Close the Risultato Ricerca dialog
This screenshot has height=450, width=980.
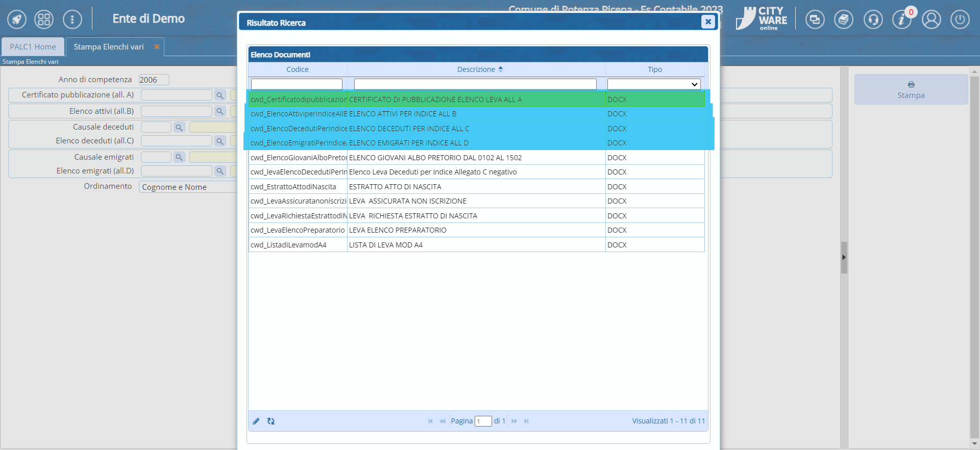coord(708,21)
